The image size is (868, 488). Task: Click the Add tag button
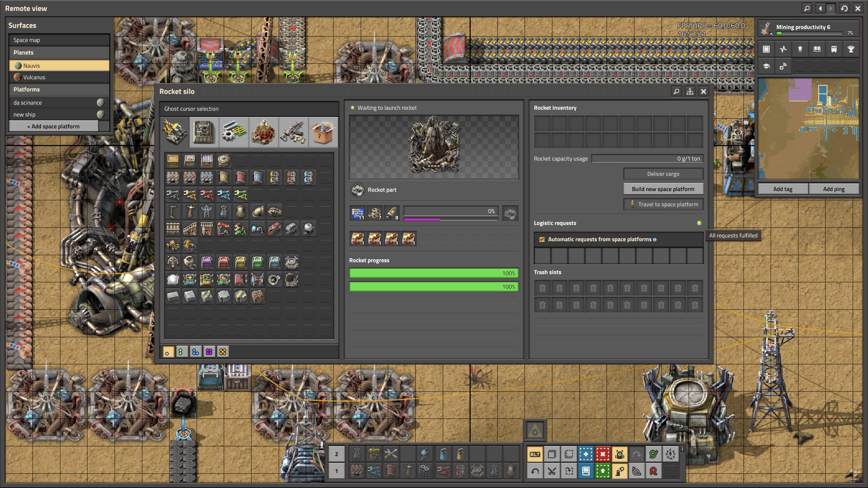pyautogui.click(x=783, y=189)
